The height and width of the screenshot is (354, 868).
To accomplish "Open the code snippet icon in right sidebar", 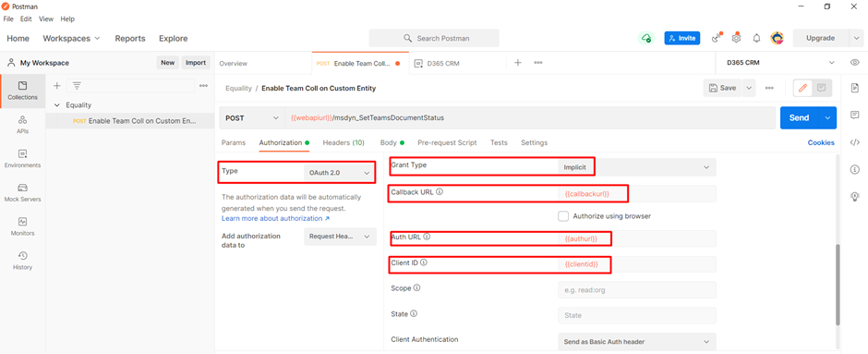I will [x=855, y=142].
